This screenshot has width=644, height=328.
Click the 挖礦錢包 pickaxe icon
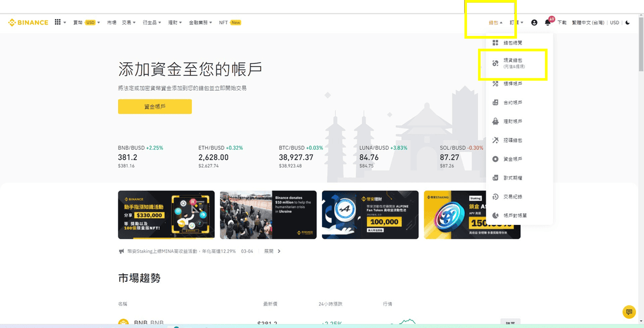tap(495, 140)
